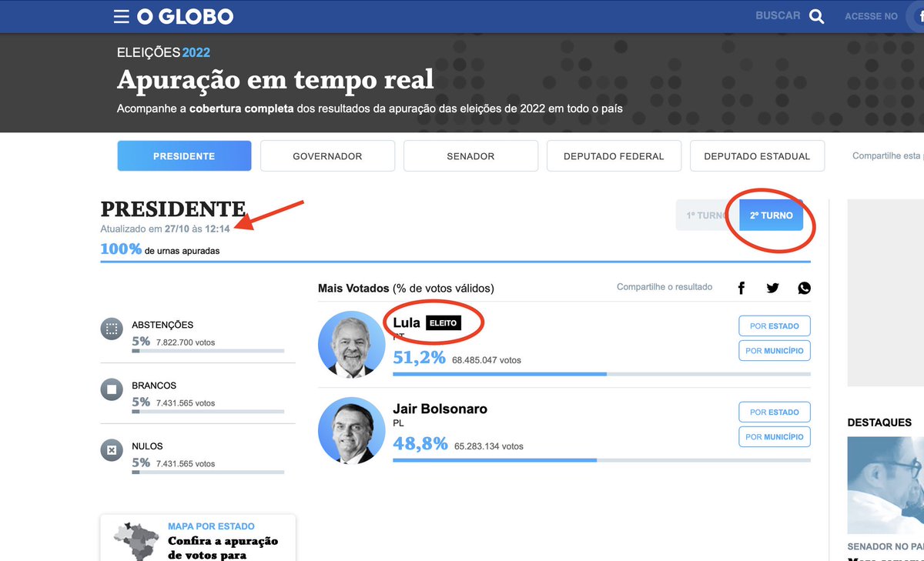Click the search magnifier icon
The width and height of the screenshot is (924, 561).
click(x=816, y=16)
